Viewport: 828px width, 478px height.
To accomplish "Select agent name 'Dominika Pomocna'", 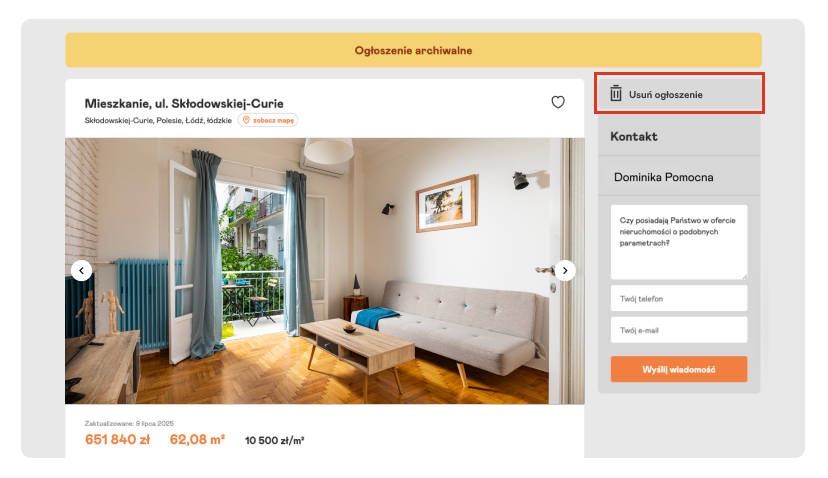I will [663, 177].
